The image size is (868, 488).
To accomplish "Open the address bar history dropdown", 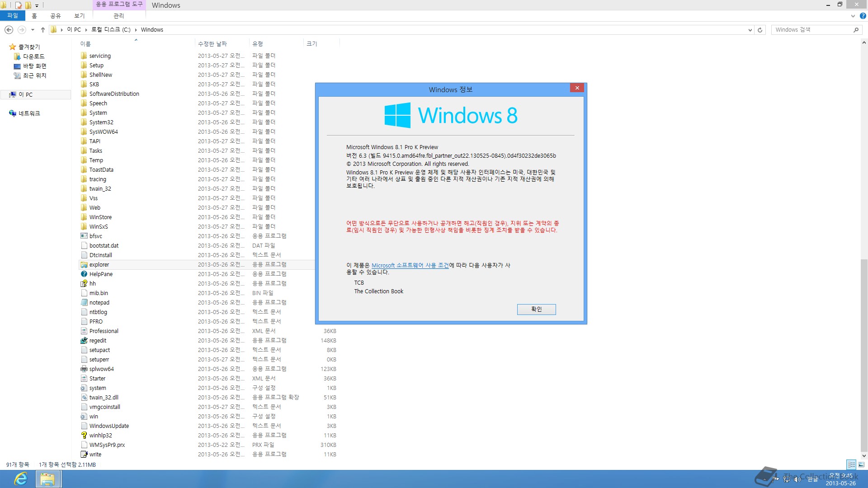I will 750,30.
